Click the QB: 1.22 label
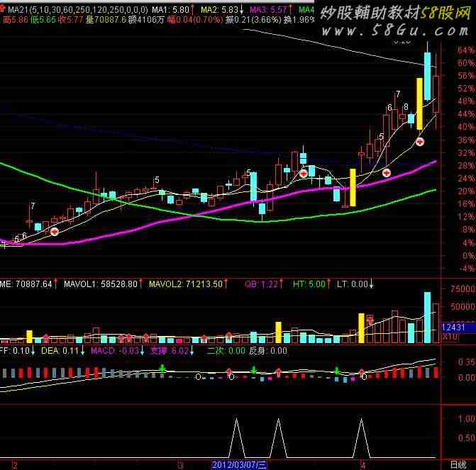The width and height of the screenshot is (476, 470). tap(261, 284)
